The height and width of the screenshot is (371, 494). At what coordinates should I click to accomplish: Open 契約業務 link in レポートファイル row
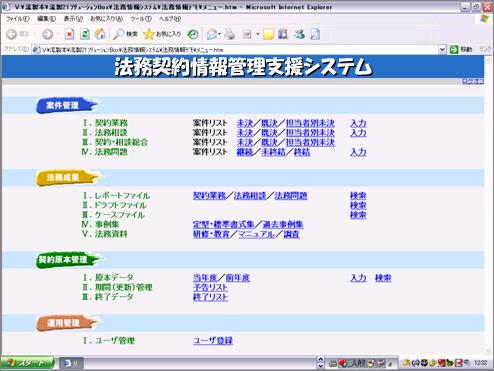[x=209, y=196]
